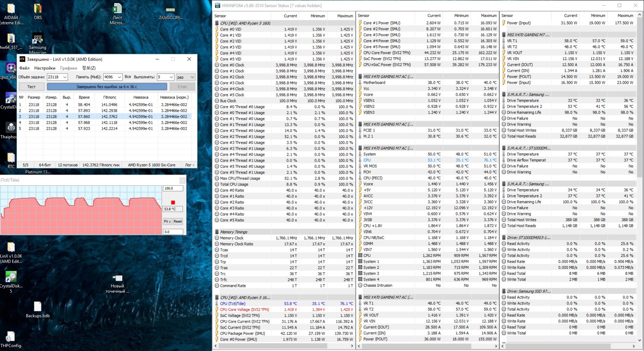Click the LinX completion progress bar
The height and width of the screenshot is (351, 644).
(107, 87)
